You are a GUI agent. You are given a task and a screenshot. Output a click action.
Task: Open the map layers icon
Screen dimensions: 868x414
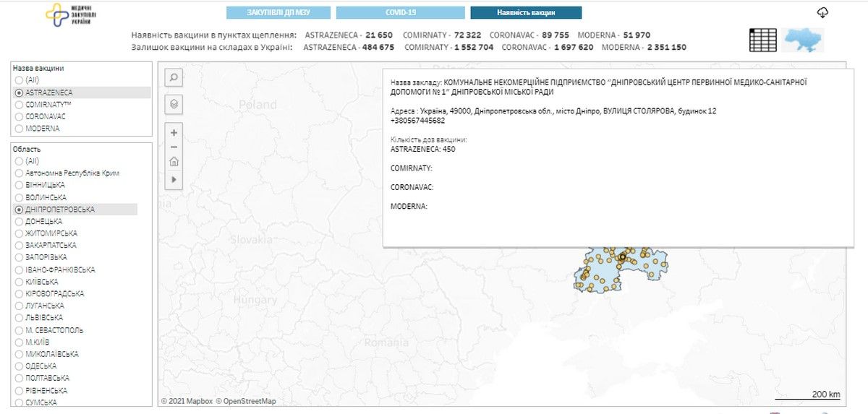(174, 104)
